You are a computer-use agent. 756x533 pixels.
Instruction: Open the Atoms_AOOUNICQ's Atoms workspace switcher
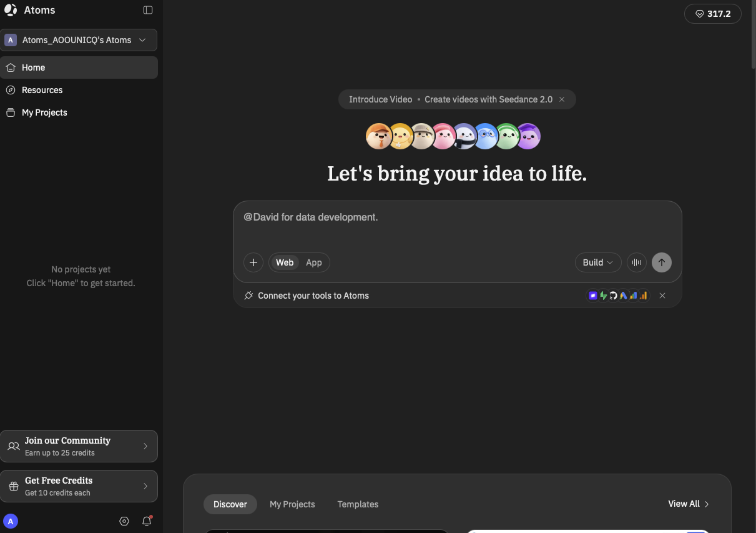coord(79,40)
